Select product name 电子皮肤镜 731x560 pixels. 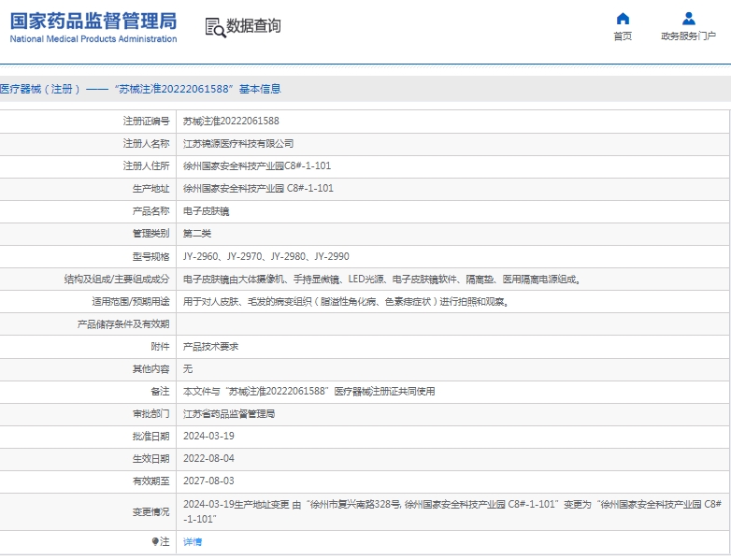206,211
